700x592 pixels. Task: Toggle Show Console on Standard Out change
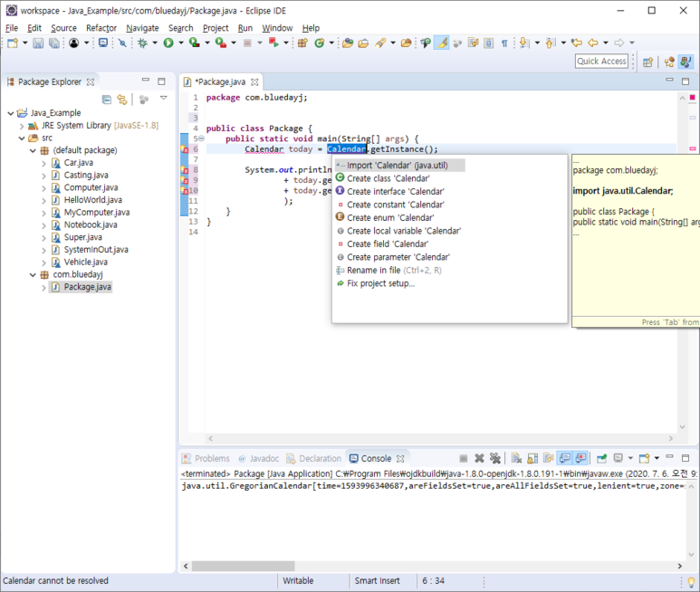pyautogui.click(x=565, y=458)
